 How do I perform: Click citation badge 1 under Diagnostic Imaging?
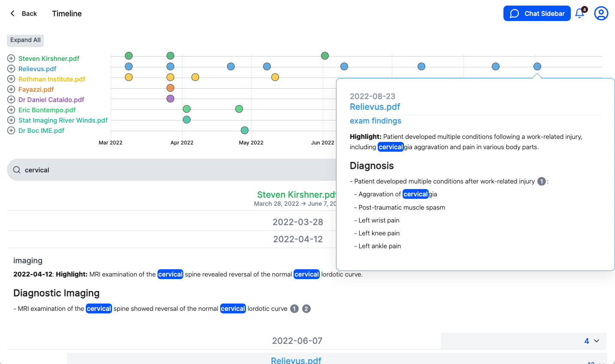point(294,308)
